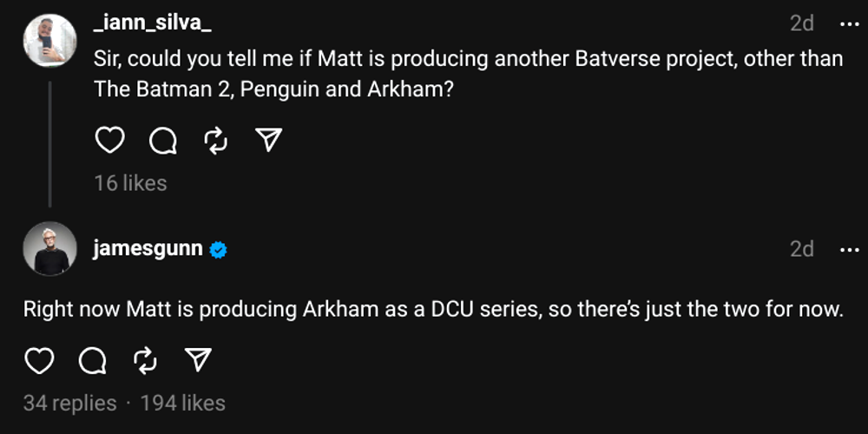The width and height of the screenshot is (868, 434).
Task: Open the jamesgunn profile name
Action: [148, 249]
